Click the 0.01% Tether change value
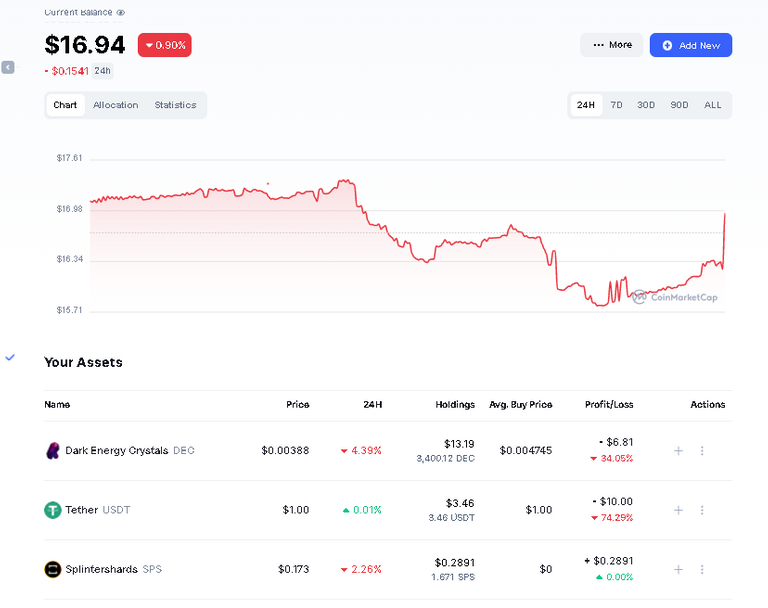This screenshot has height=608, width=768. pos(362,510)
